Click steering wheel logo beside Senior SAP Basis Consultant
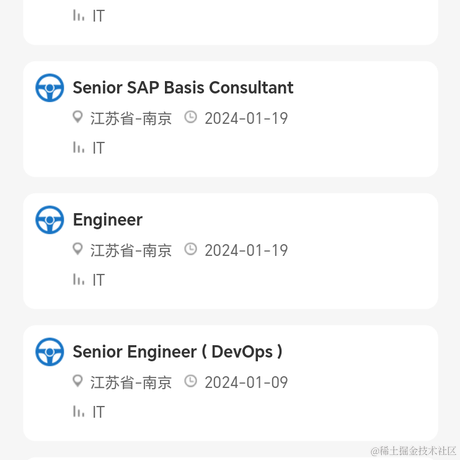The image size is (460, 460). click(50, 88)
